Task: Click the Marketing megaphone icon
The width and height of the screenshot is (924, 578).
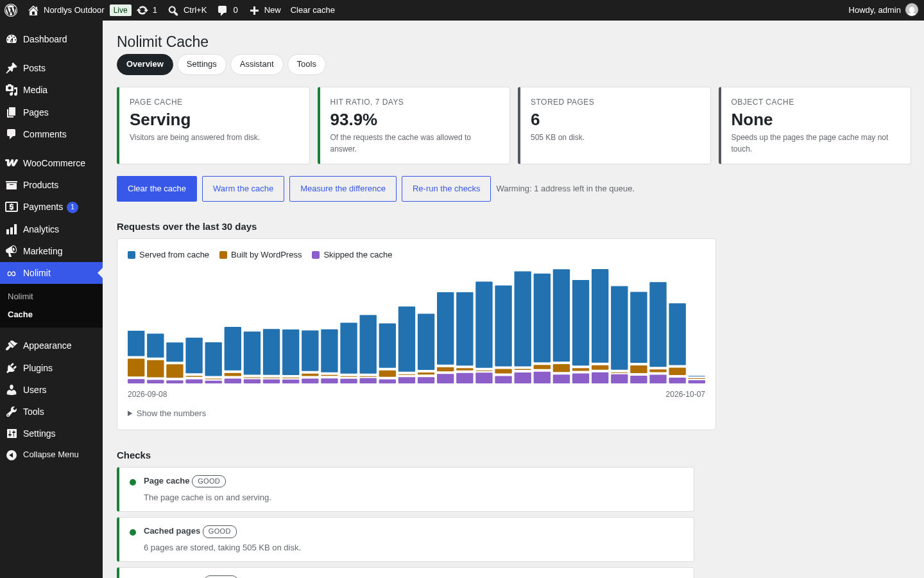Action: (x=12, y=251)
